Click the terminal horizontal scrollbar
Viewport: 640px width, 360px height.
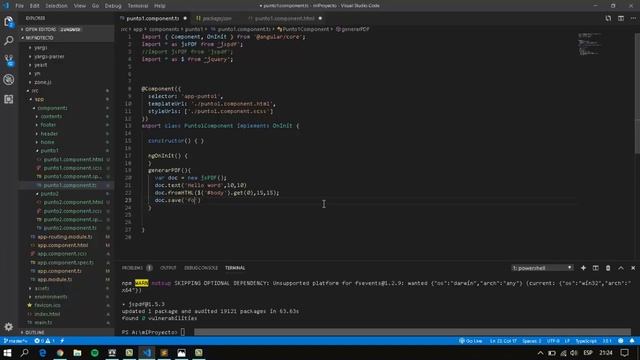[412, 332]
